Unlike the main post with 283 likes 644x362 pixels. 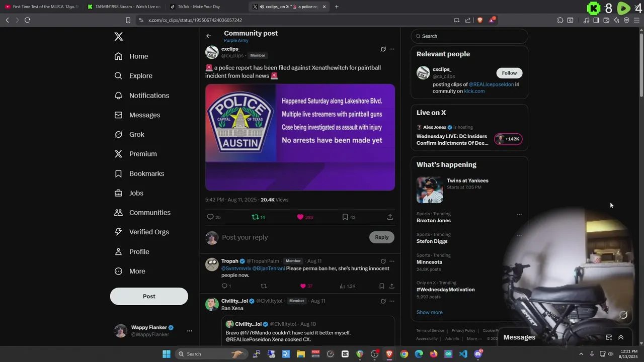(x=300, y=217)
